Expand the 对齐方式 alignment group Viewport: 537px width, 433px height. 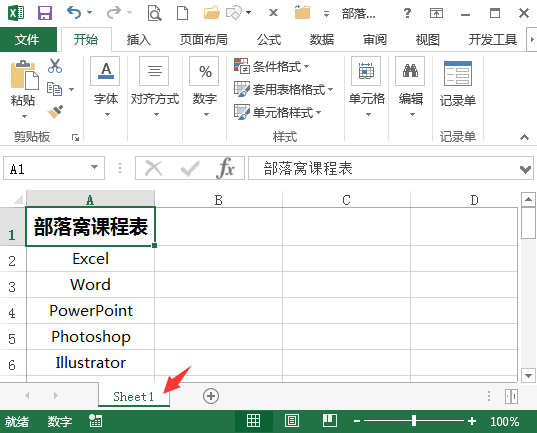click(155, 87)
